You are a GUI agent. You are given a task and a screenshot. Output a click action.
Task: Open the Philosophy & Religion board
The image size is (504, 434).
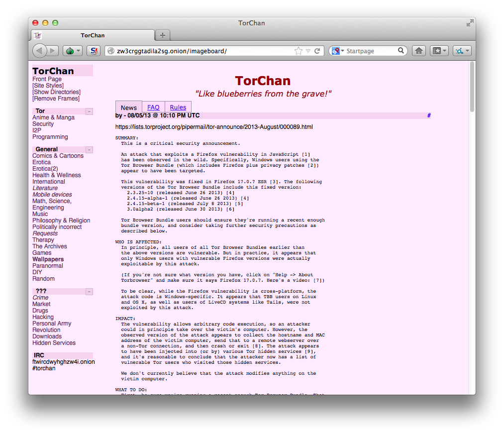(x=61, y=220)
